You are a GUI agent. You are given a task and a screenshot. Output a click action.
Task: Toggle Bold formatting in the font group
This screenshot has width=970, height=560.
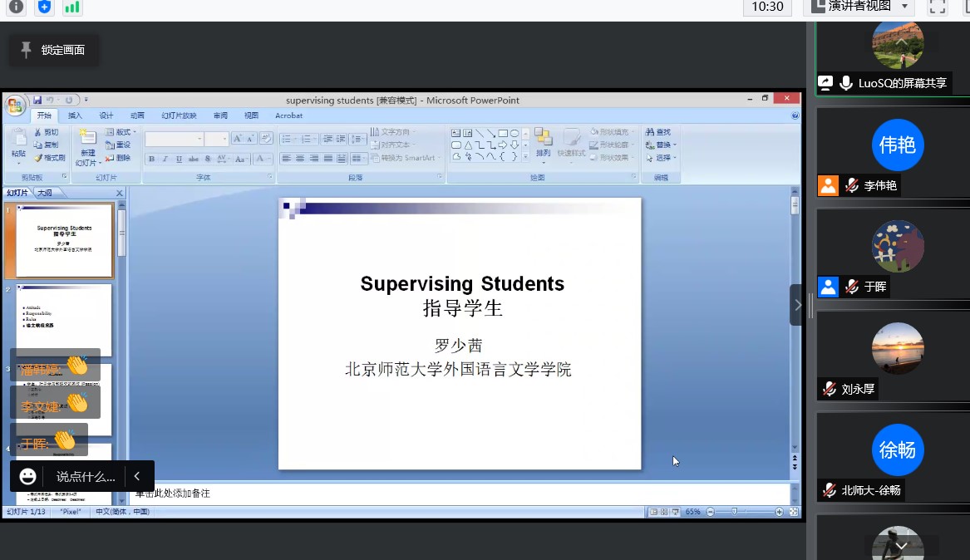pos(151,159)
